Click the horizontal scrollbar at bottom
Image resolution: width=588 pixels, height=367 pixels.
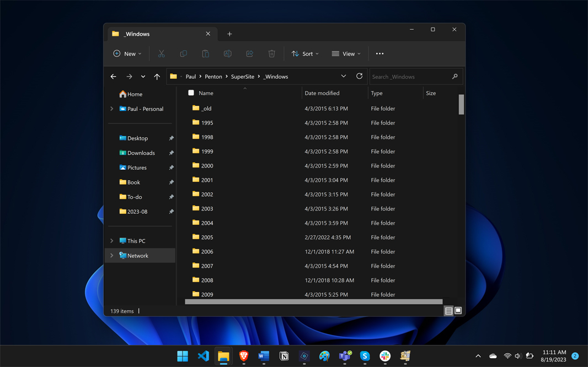[x=313, y=301]
